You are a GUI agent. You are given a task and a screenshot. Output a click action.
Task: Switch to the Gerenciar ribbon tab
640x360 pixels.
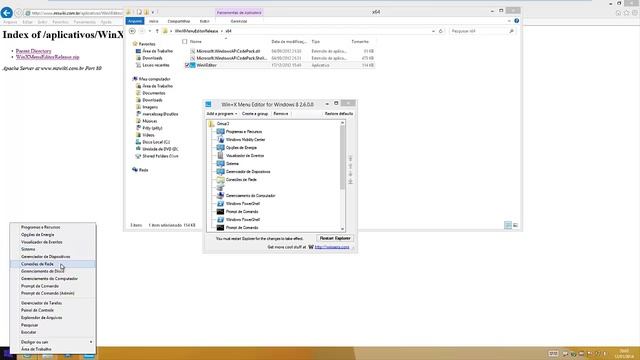[239, 21]
